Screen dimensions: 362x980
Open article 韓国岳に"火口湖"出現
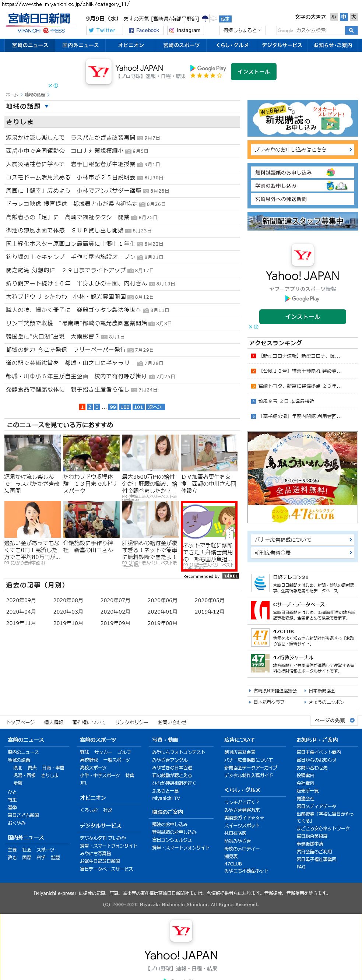[52, 337]
